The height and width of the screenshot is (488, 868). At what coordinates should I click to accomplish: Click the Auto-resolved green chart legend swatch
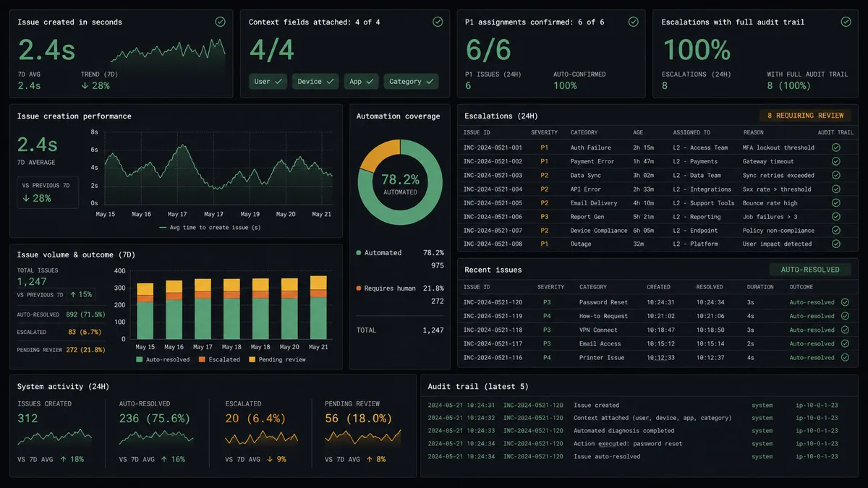(x=140, y=359)
